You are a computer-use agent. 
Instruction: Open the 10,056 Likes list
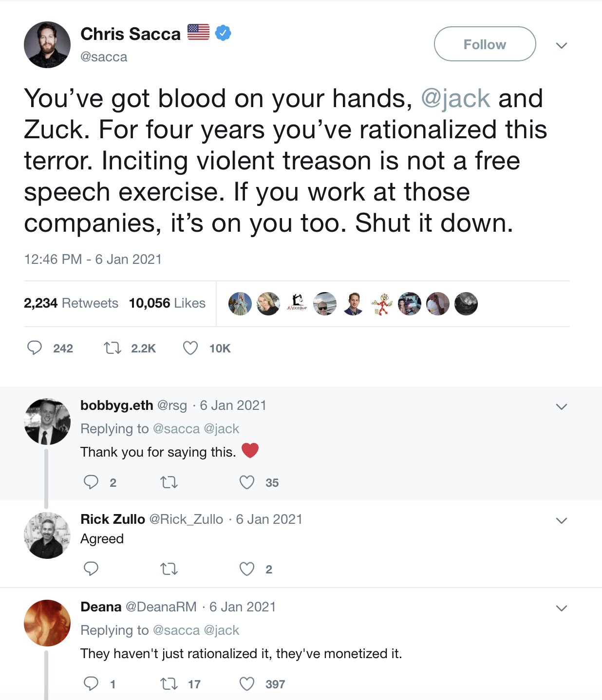click(x=167, y=303)
